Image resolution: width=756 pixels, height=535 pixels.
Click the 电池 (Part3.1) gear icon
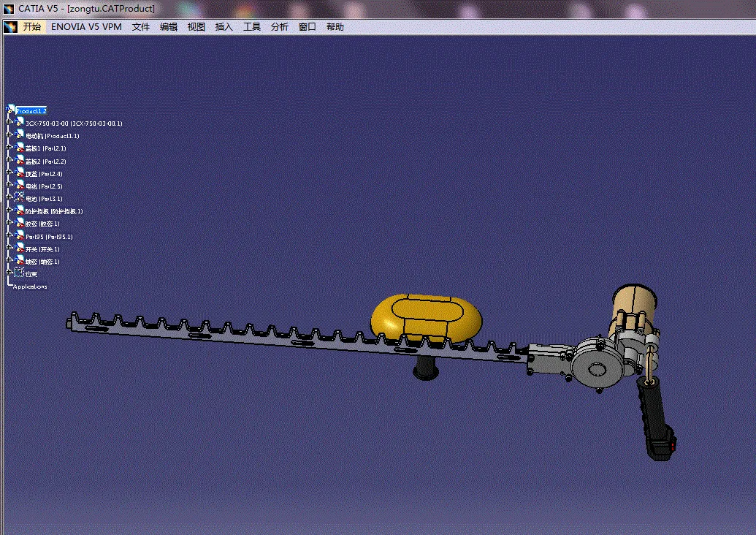[x=19, y=198]
